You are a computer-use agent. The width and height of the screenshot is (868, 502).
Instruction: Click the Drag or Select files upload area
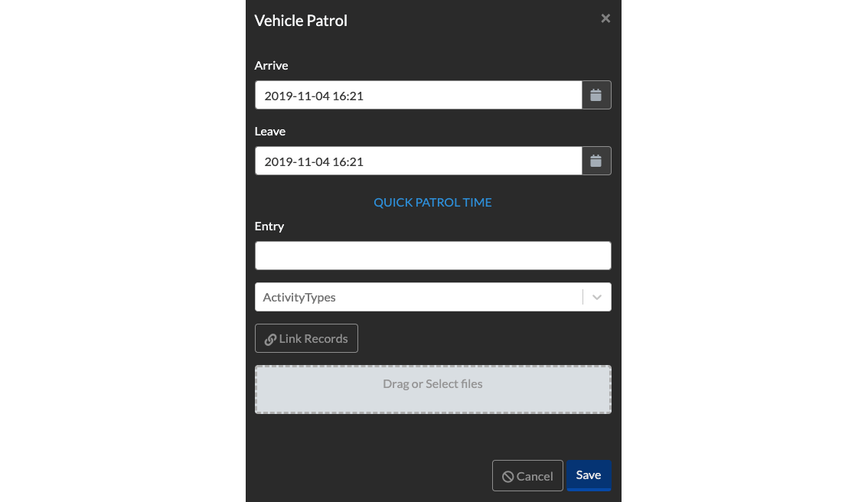coord(432,389)
